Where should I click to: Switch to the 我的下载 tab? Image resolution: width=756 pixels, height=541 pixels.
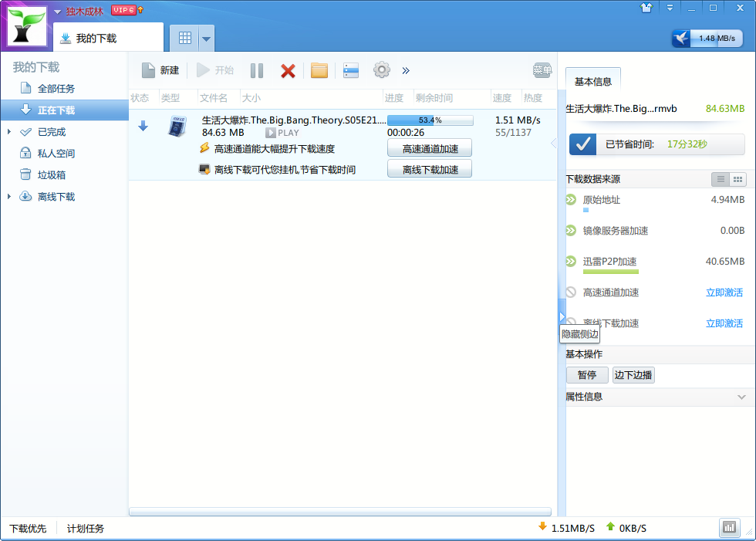tap(108, 38)
